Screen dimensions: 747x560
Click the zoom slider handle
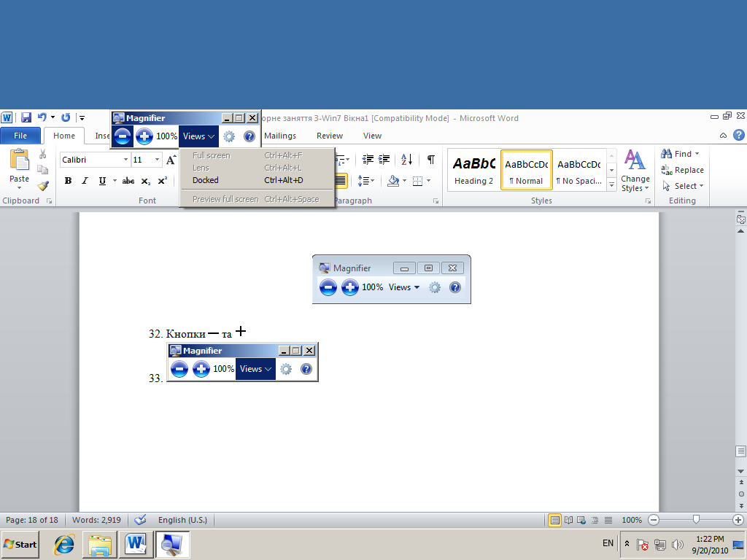(x=696, y=519)
